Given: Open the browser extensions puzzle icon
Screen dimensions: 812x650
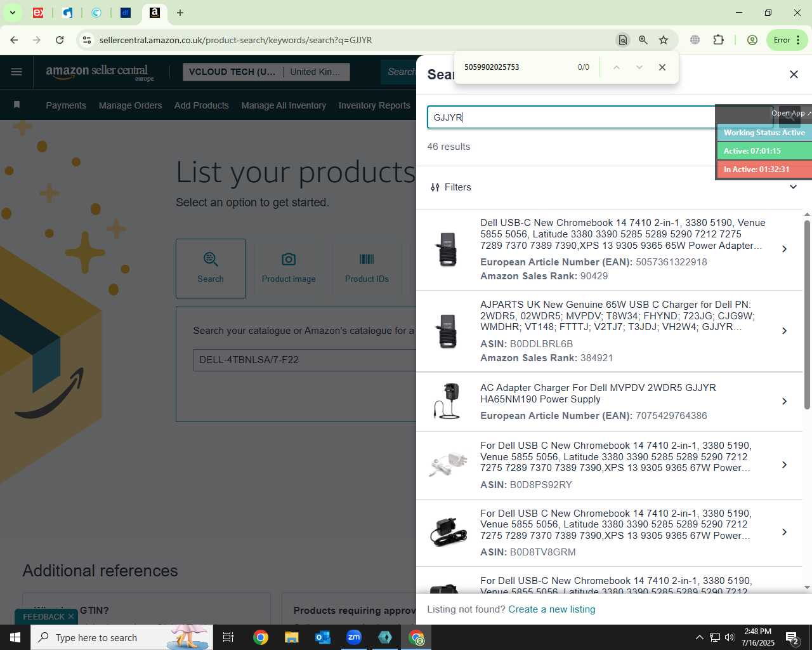Looking at the screenshot, I should tap(718, 40).
